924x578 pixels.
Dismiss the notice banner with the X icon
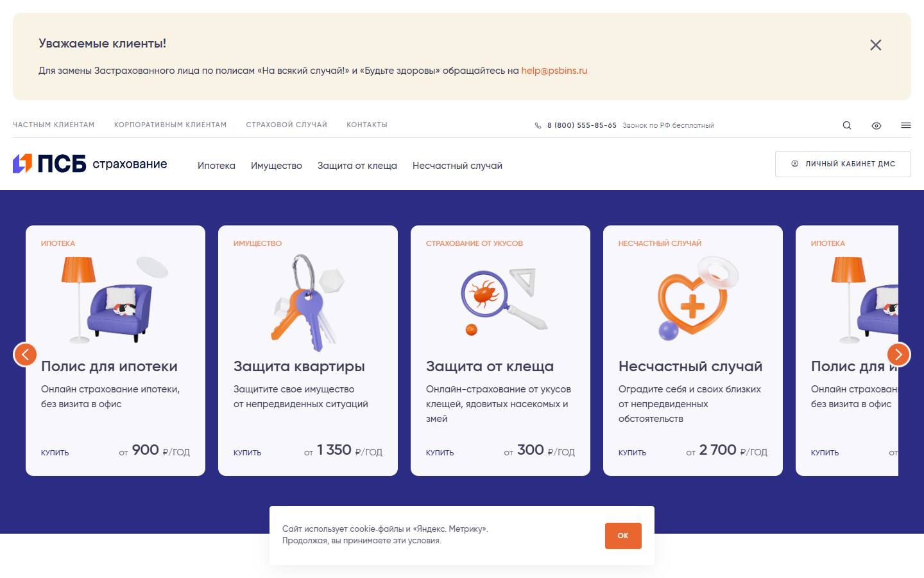tap(875, 45)
